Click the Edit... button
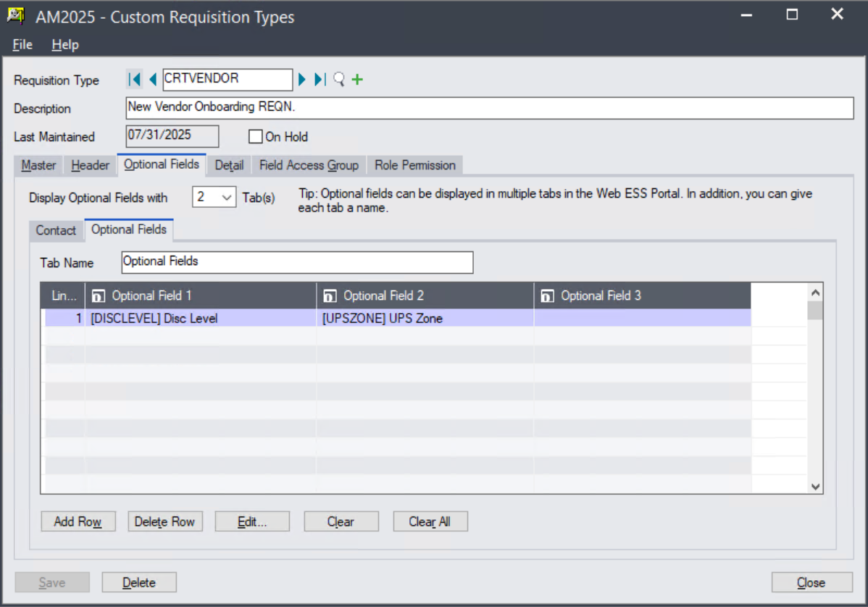The height and width of the screenshot is (607, 868). tap(252, 522)
